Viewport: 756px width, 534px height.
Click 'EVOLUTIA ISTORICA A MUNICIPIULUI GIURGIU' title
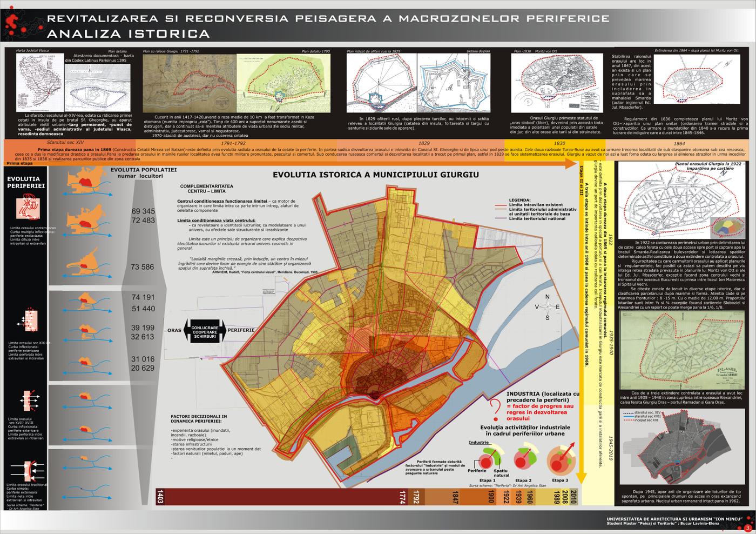tap(376, 175)
